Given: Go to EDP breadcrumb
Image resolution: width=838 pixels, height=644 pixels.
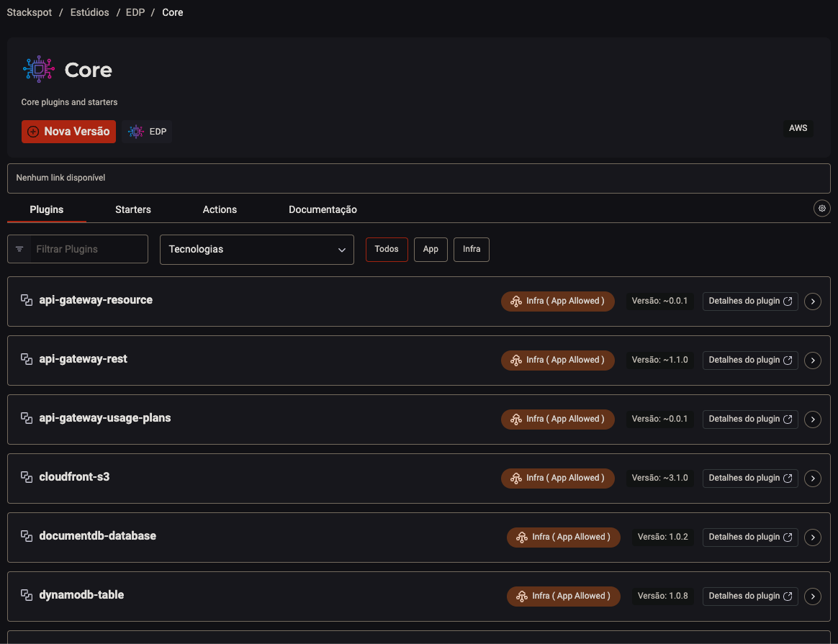Looking at the screenshot, I should (135, 12).
